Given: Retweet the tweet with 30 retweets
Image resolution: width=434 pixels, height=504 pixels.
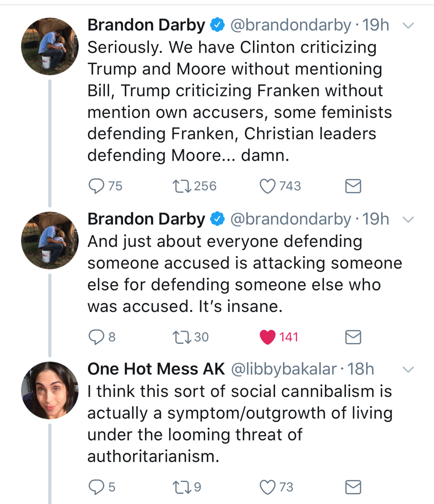Looking at the screenshot, I should point(178,337).
